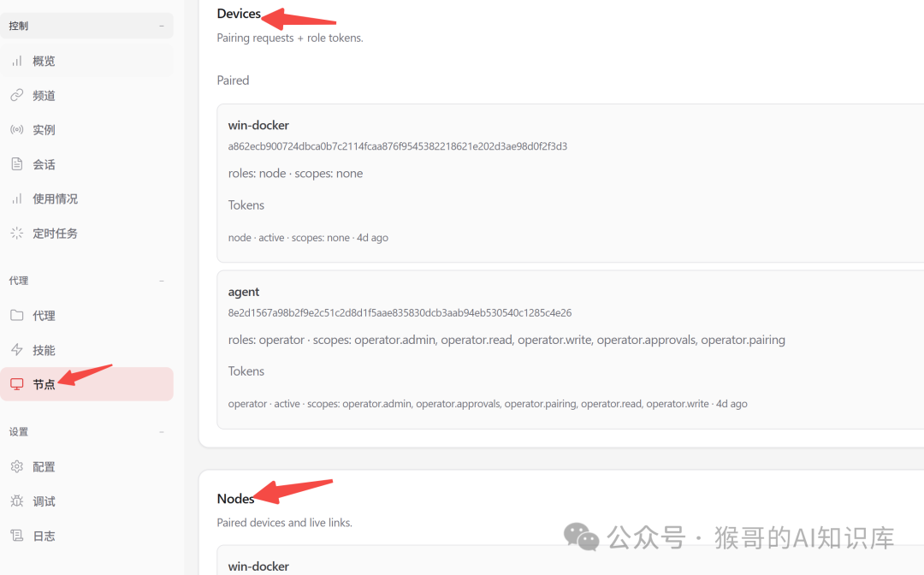
Task: Click Tokens label in win-docker card
Action: point(246,205)
